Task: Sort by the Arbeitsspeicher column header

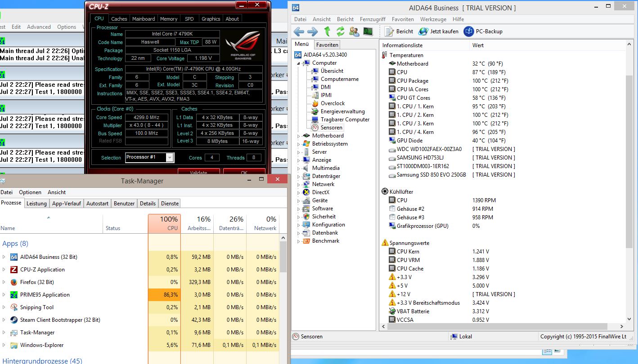Action: click(197, 223)
